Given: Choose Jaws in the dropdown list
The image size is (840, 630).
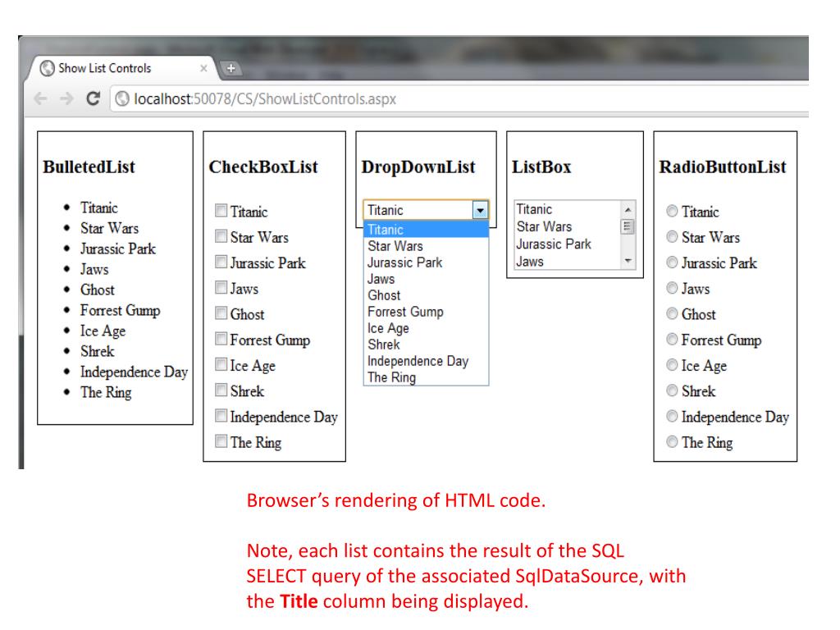Looking at the screenshot, I should click(426, 279).
